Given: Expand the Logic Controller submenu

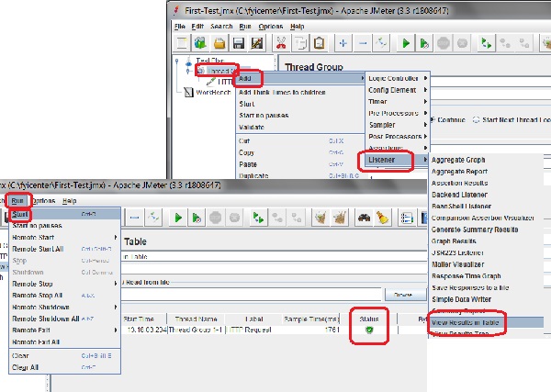Looking at the screenshot, I should pos(398,78).
